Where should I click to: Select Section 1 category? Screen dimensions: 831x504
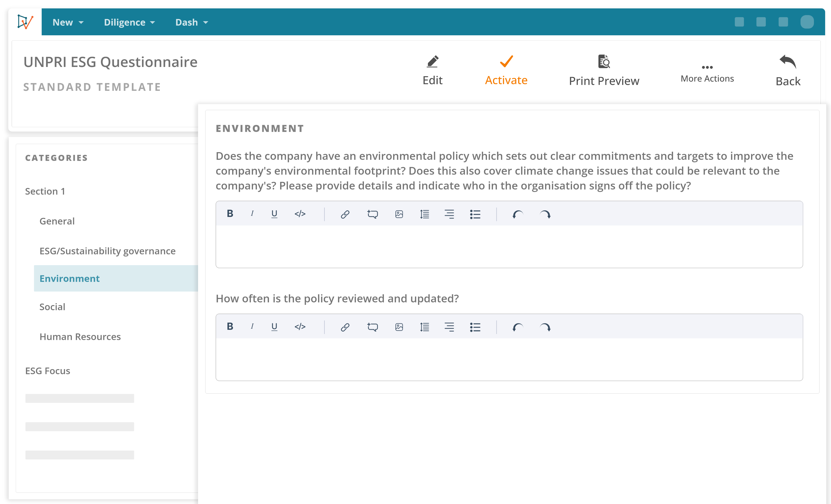coord(45,191)
